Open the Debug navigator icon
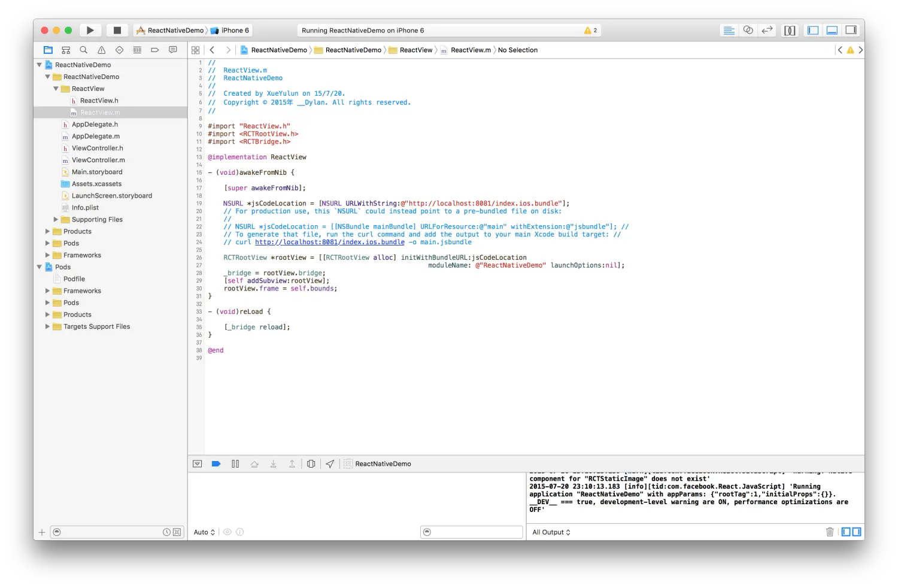This screenshot has width=898, height=588. pyautogui.click(x=137, y=50)
